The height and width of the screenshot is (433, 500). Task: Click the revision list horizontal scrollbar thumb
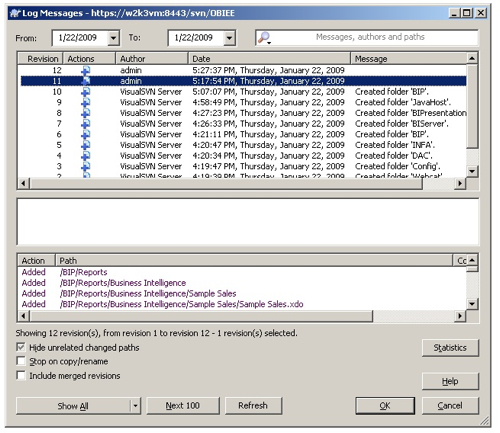coord(226,184)
